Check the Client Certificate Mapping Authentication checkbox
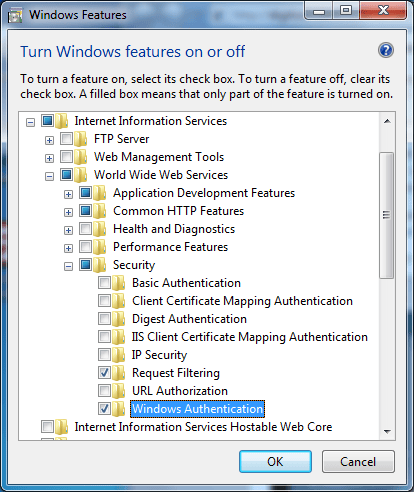 coord(104,300)
